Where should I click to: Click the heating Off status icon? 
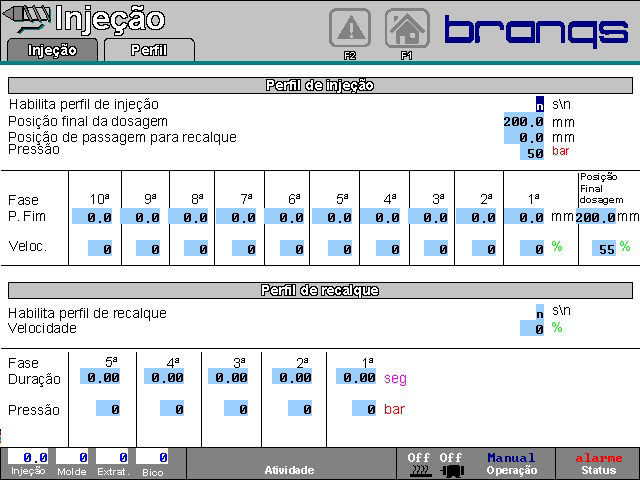(419, 463)
